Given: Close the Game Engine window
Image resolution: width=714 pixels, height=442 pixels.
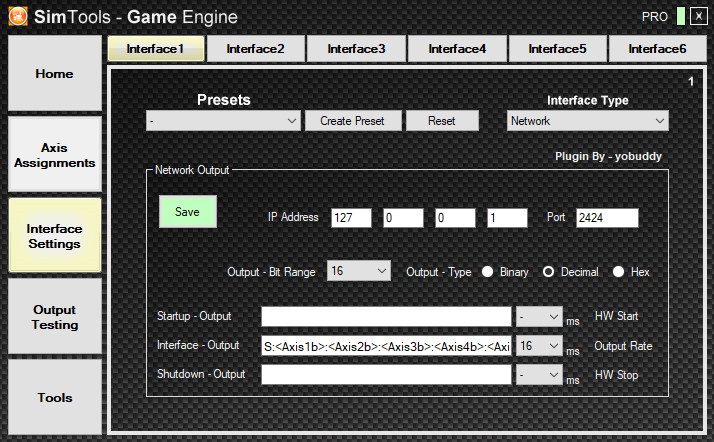Looking at the screenshot, I should pyautogui.click(x=698, y=17).
